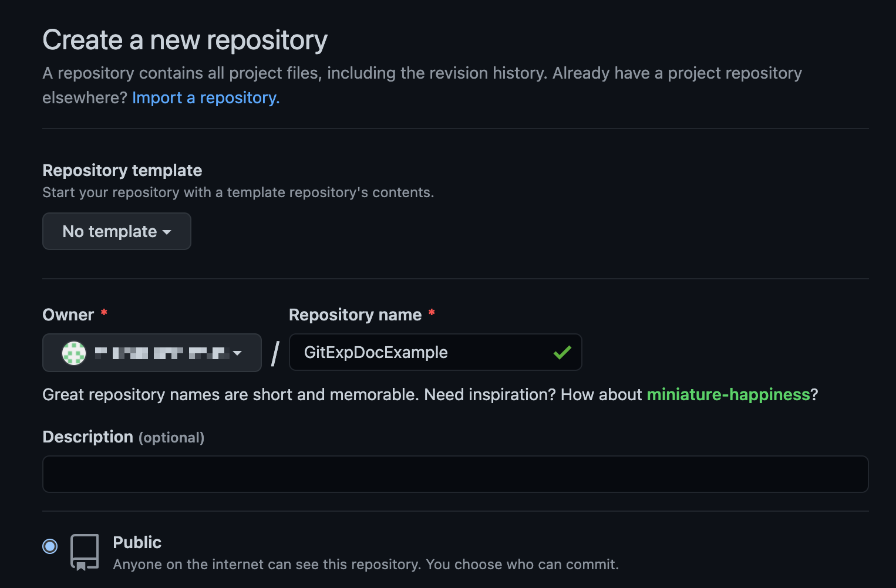This screenshot has width=896, height=588.
Task: Click the Public label text
Action: 137,542
